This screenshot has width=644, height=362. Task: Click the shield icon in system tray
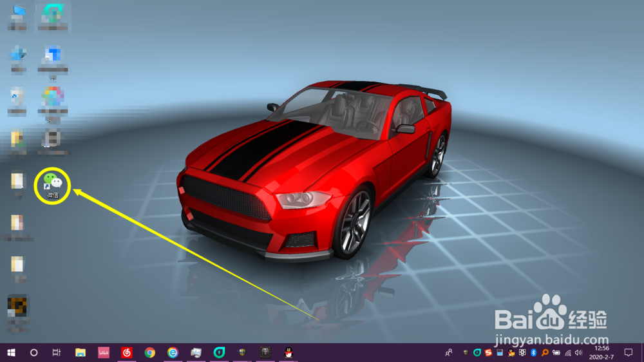pyautogui.click(x=466, y=352)
